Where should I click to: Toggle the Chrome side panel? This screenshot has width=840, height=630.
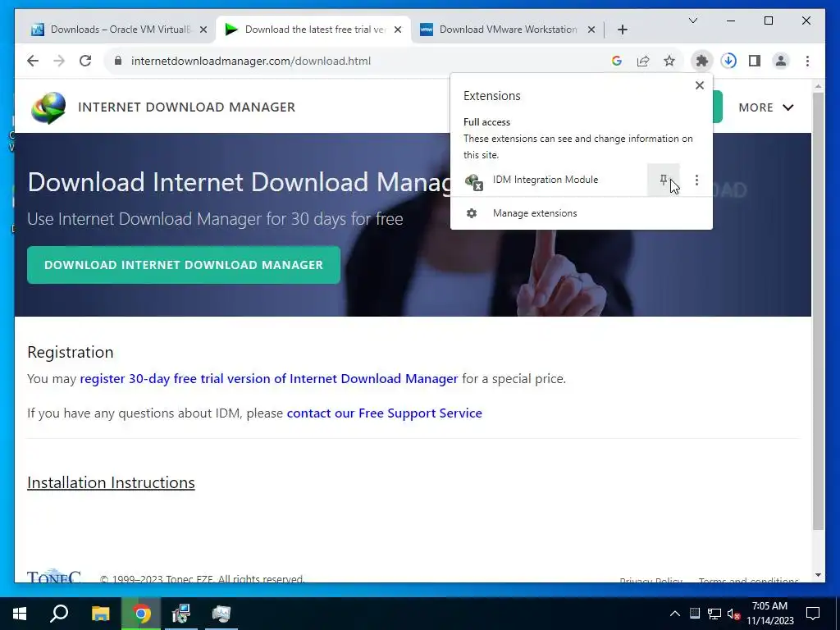[x=755, y=61]
